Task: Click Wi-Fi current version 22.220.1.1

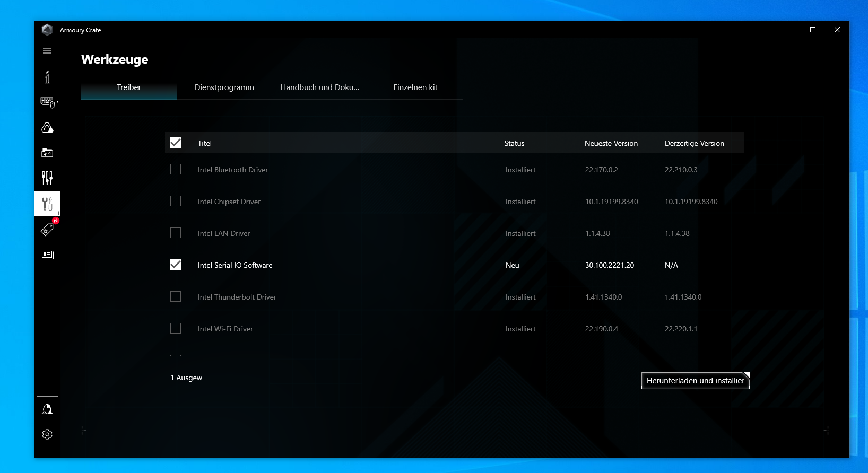Action: tap(681, 329)
